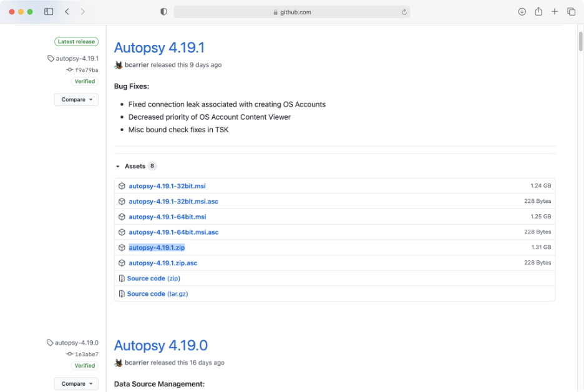584x392 pixels.
Task: Show the tab overview
Action: (571, 12)
